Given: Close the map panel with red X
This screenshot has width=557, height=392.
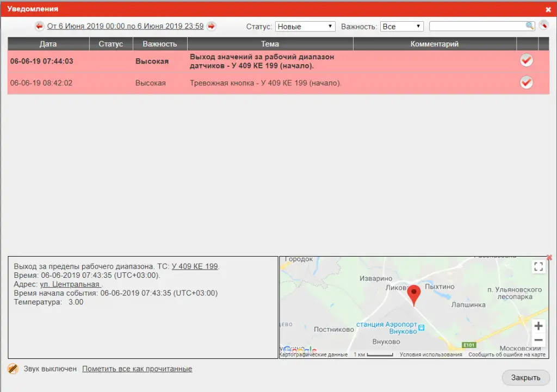Looking at the screenshot, I should [549, 257].
